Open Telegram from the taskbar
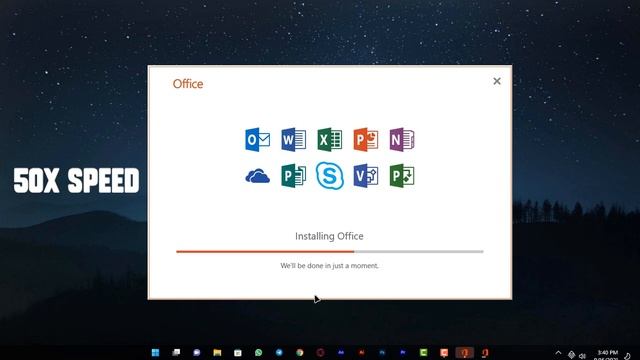 [x=279, y=353]
